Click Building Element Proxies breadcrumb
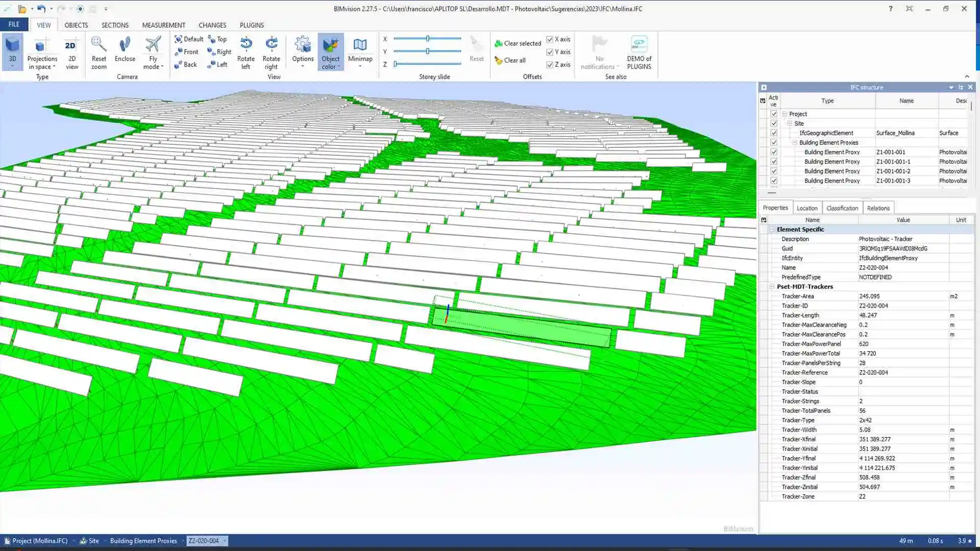This screenshot has width=980, height=551. click(143, 541)
